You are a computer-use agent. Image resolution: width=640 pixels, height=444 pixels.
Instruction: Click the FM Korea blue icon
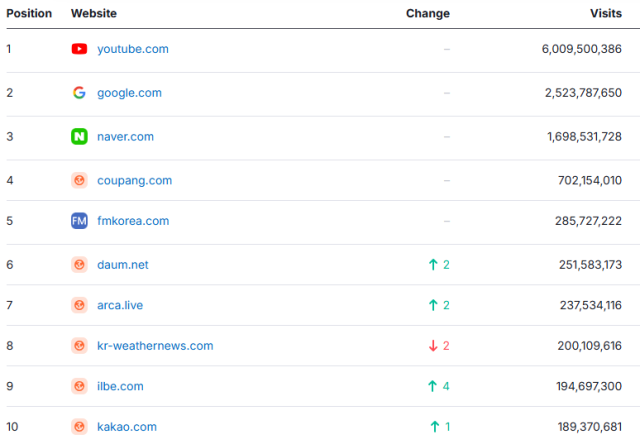[x=80, y=221]
